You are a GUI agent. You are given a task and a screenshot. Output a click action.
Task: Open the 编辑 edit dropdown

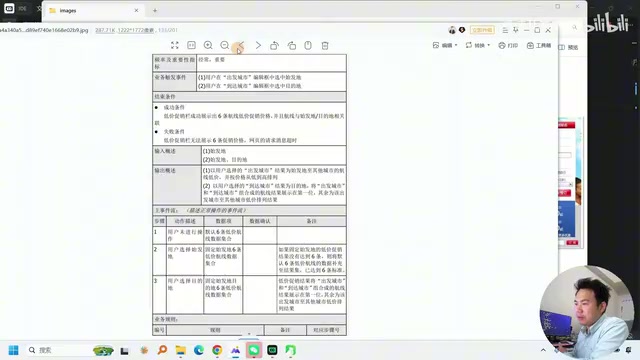point(445,45)
